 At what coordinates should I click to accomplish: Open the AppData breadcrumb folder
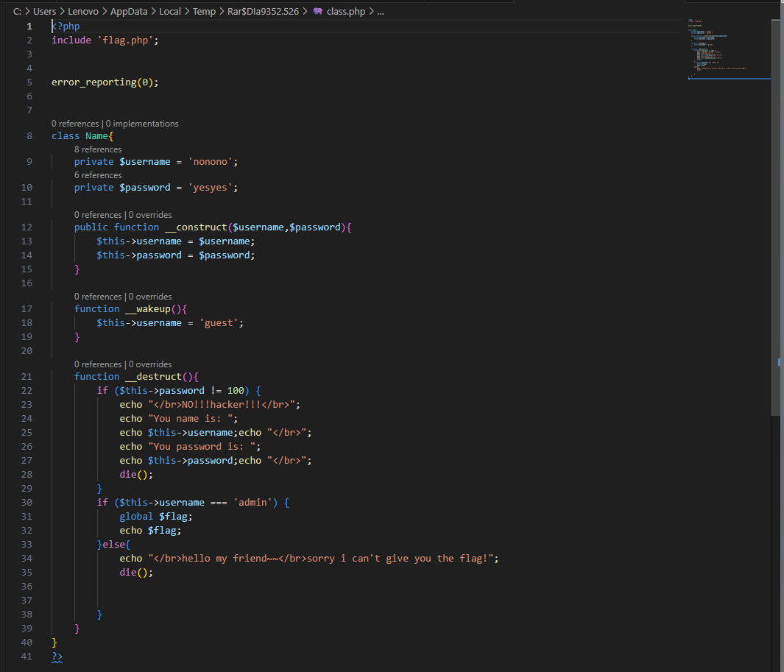tap(129, 11)
